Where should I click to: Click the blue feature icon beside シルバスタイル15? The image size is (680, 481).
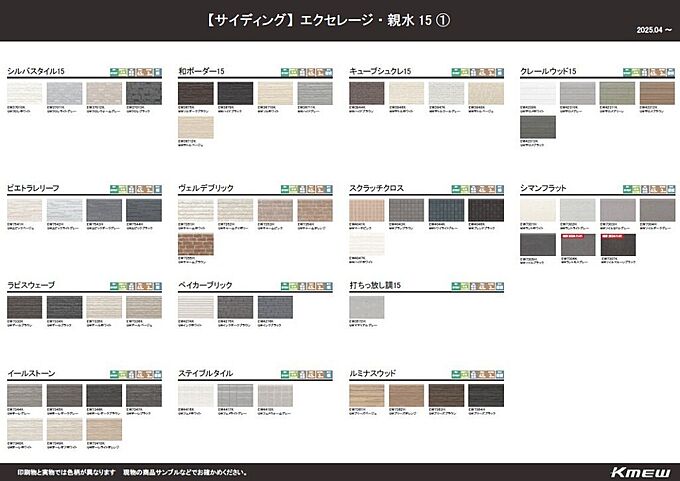[157, 72]
